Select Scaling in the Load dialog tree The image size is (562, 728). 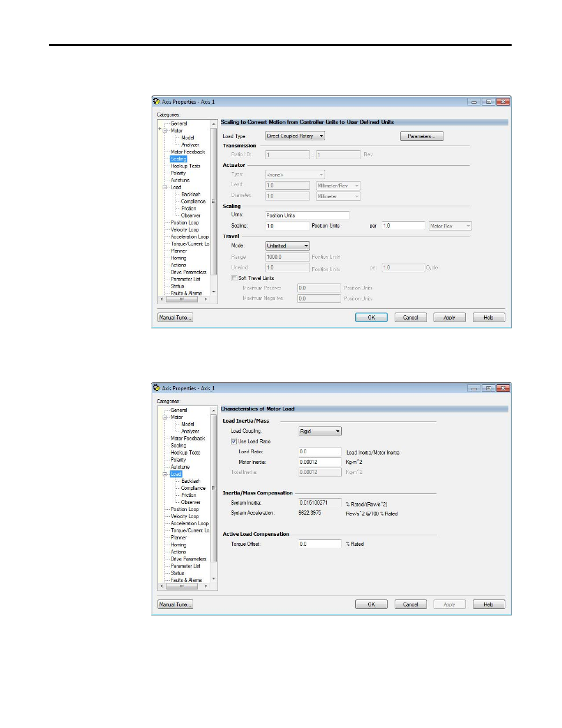(x=178, y=446)
